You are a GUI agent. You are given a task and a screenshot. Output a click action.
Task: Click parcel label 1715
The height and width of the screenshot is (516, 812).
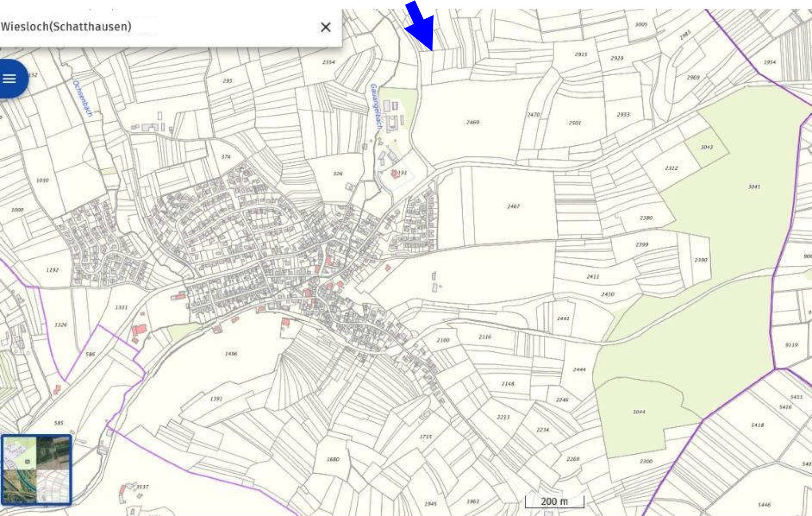(426, 436)
